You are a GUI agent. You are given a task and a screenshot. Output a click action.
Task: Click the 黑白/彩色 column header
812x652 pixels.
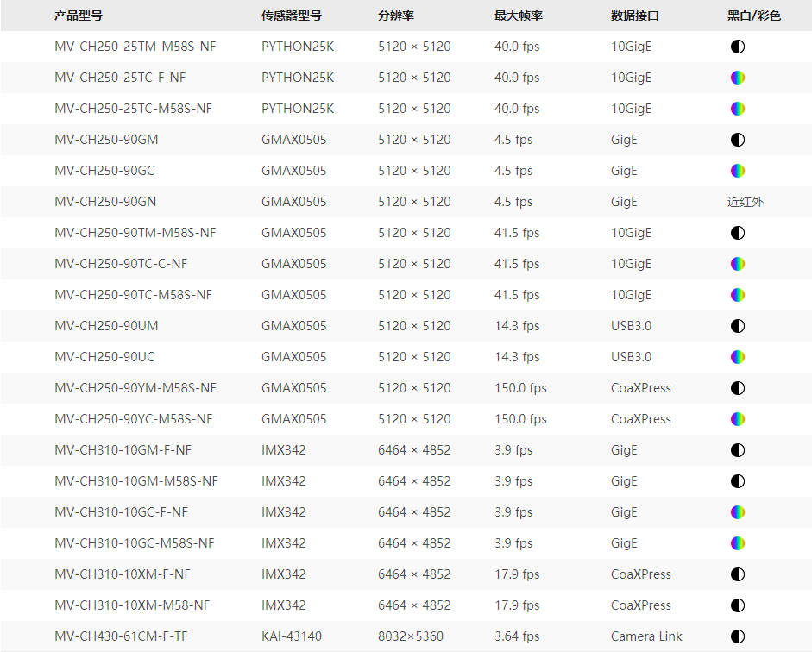tap(754, 16)
